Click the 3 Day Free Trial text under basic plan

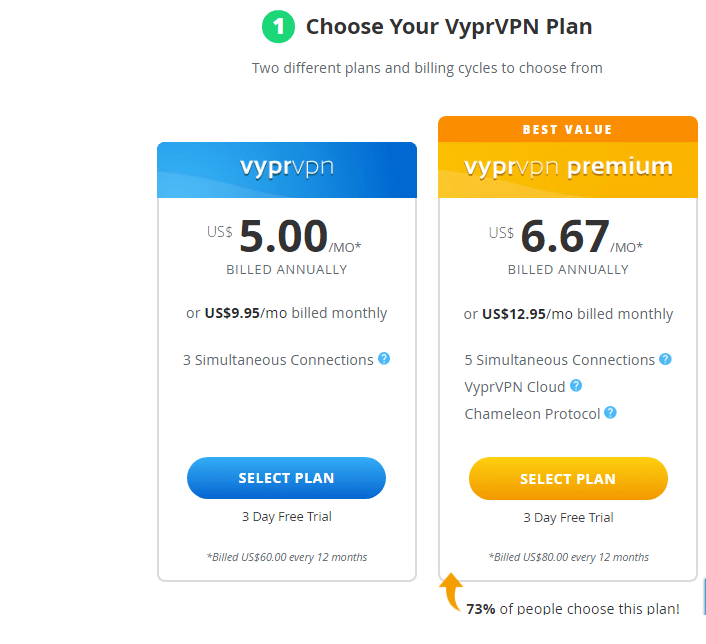coord(287,517)
